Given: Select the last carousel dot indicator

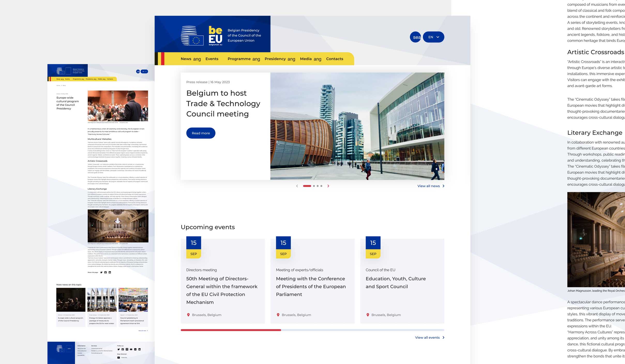Looking at the screenshot, I should coord(321,186).
